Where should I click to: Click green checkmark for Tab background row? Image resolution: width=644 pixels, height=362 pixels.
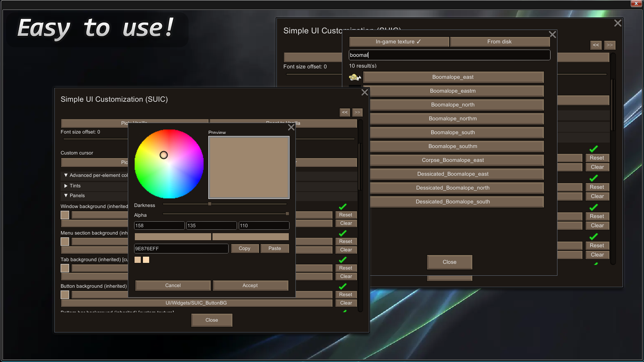pos(343,260)
